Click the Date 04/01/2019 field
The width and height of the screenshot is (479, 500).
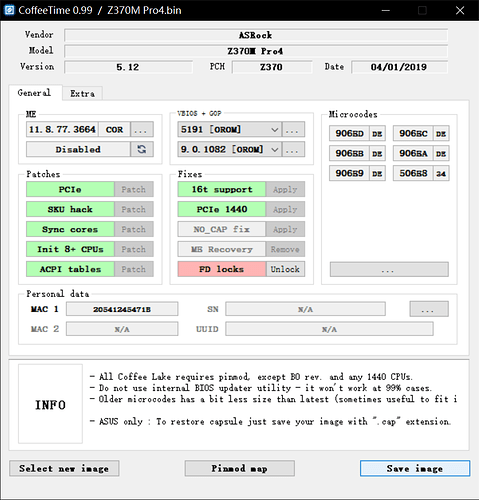399,67
